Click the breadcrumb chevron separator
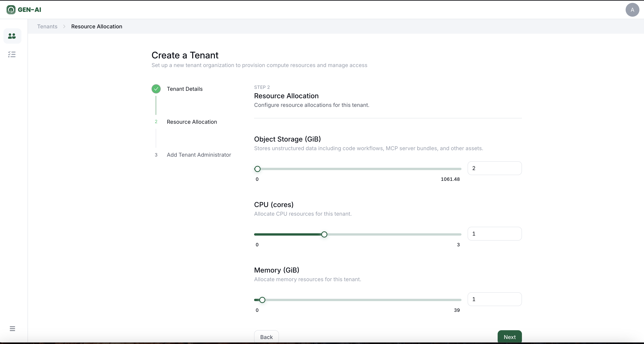The image size is (644, 344). point(64,27)
